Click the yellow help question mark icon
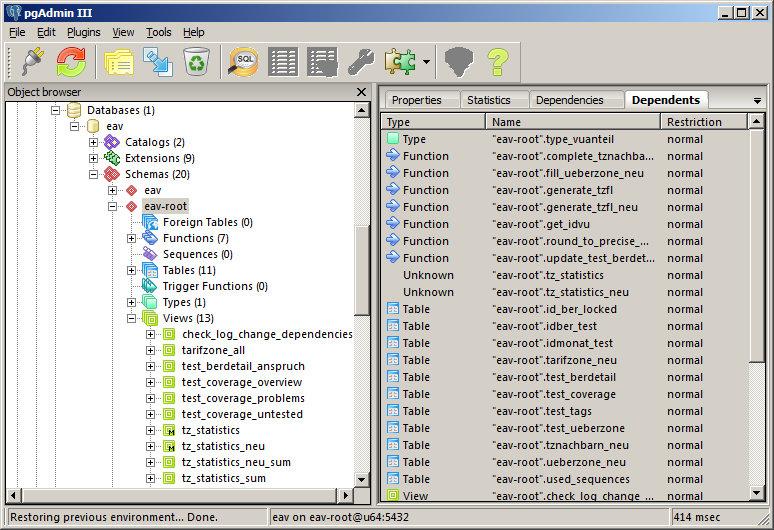This screenshot has width=774, height=530. pos(498,62)
